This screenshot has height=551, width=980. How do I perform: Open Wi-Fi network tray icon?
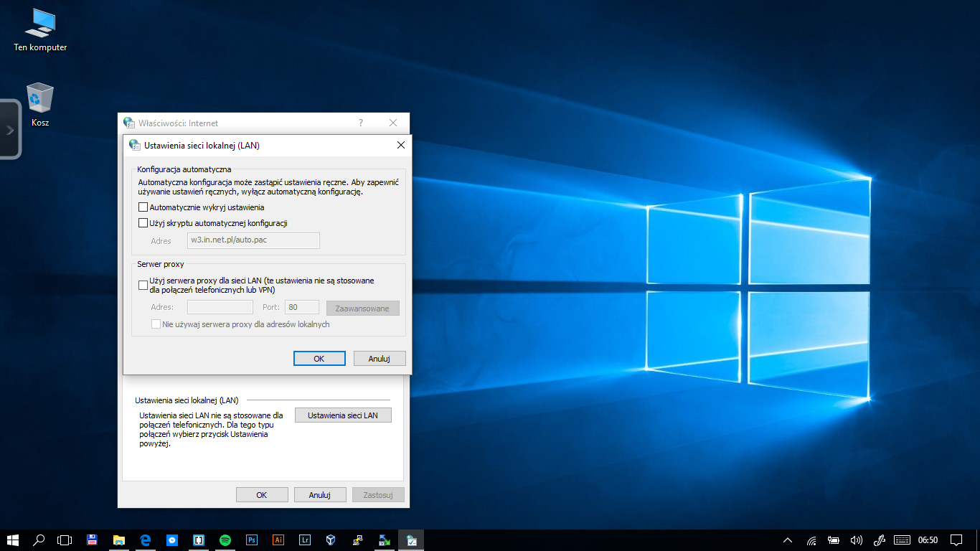tap(811, 540)
